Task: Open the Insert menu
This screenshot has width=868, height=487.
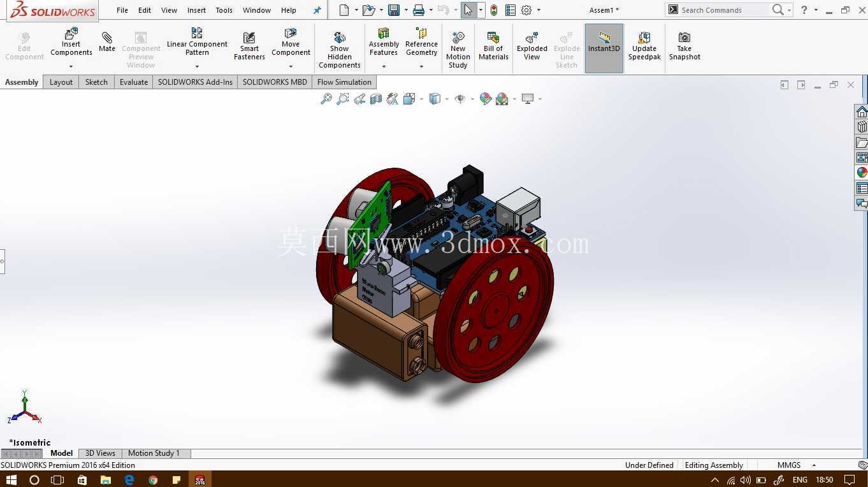Action: point(196,10)
